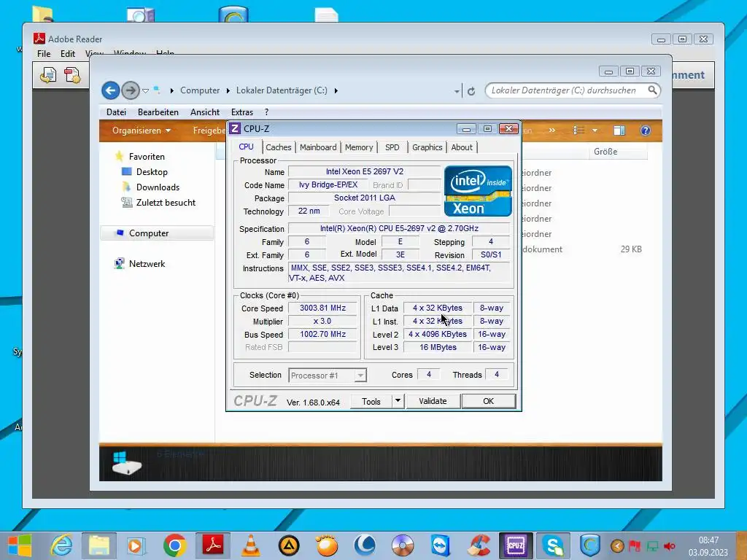Open AIMP player from the taskbar
Screen dimensions: 747x560
tap(289, 545)
